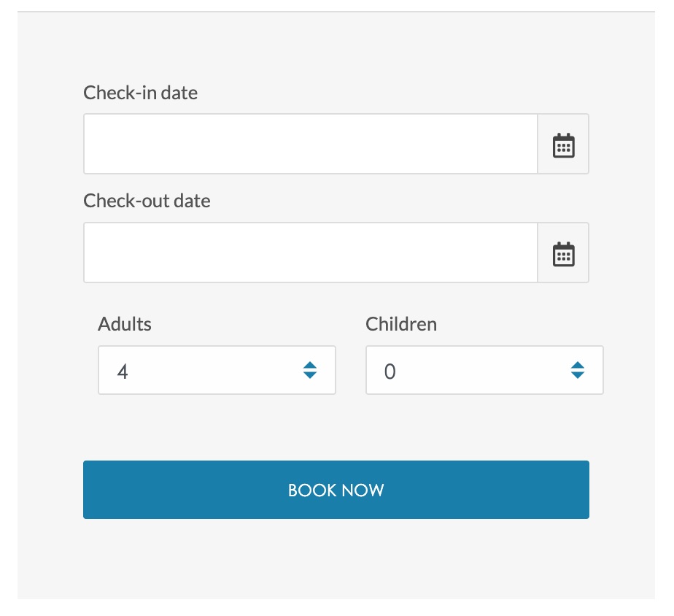Click the down arrow in Children selector
Viewport: 674px width, 616px height.
[x=578, y=375]
